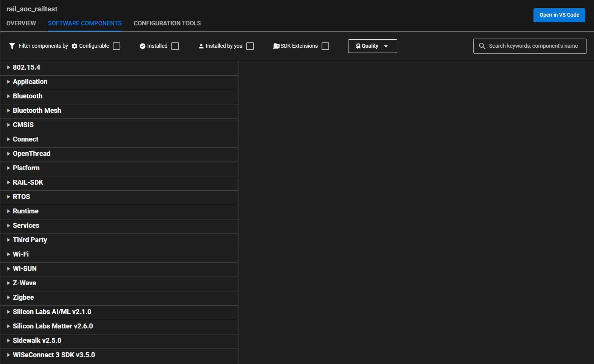Click the rail_soc_railtest project title
This screenshot has height=364, width=594.
tap(32, 9)
